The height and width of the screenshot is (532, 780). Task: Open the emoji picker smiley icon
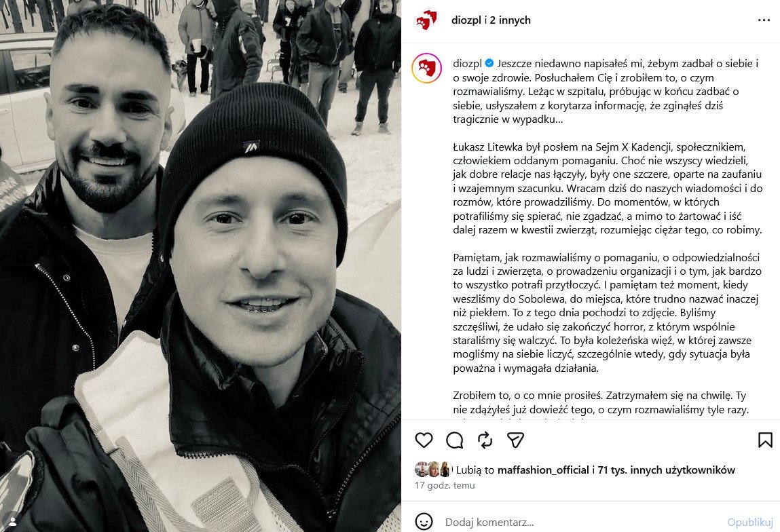[424, 522]
